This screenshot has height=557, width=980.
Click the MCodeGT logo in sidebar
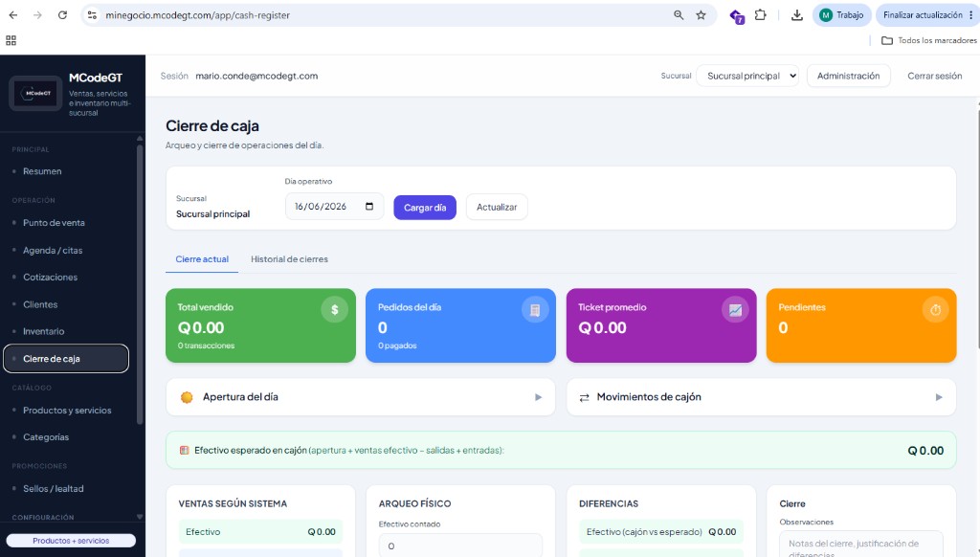pos(35,93)
